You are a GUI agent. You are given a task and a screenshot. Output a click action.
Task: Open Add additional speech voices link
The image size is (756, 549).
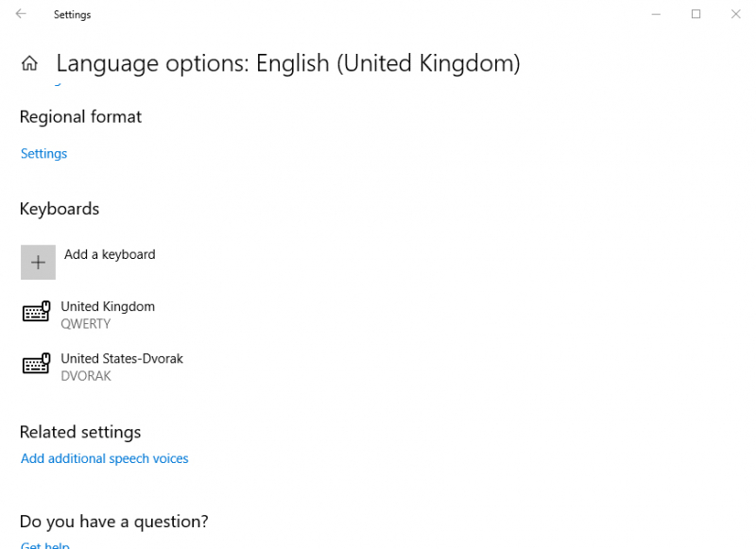105,458
